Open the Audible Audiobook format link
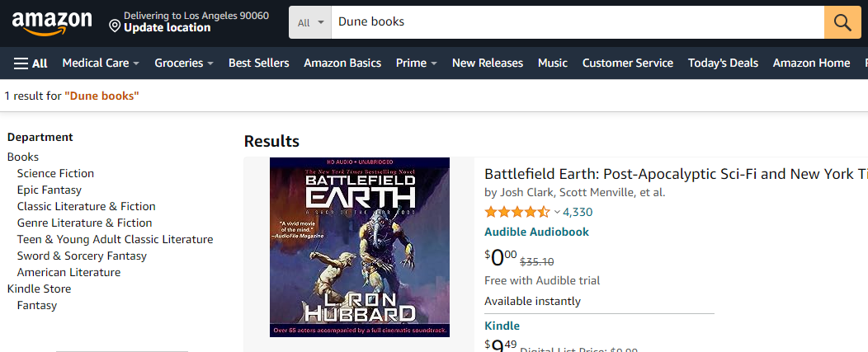868x352 pixels. (x=536, y=232)
